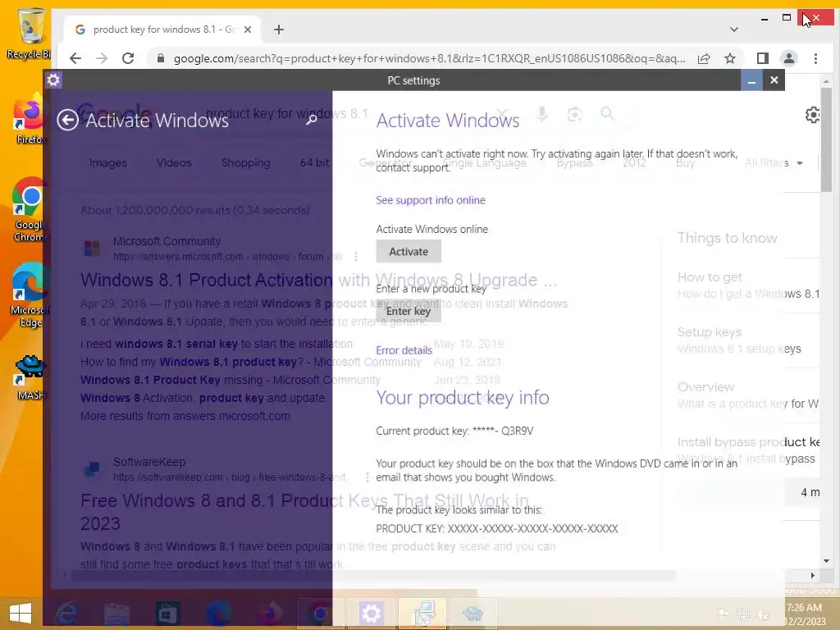Viewport: 840px width, 630px height.
Task: Switch to the Videos results tab
Action: coord(174,163)
